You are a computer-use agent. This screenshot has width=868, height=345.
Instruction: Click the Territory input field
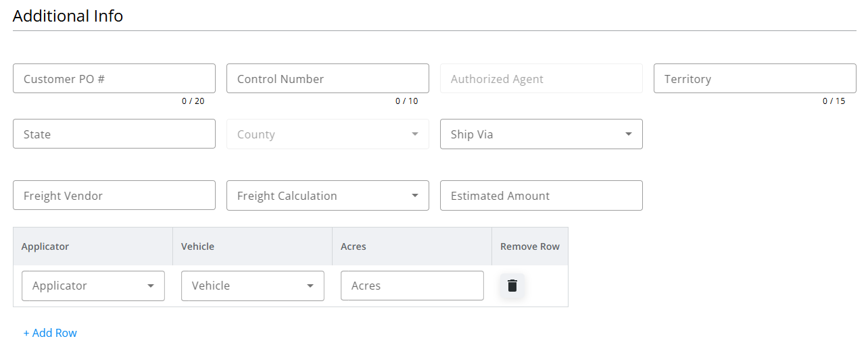tap(754, 79)
